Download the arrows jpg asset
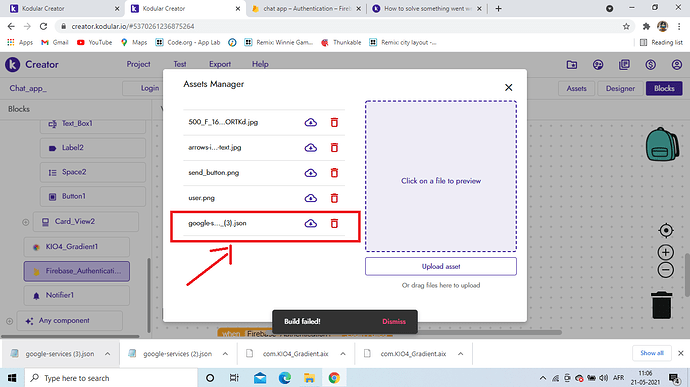690x387 pixels. 311,147
